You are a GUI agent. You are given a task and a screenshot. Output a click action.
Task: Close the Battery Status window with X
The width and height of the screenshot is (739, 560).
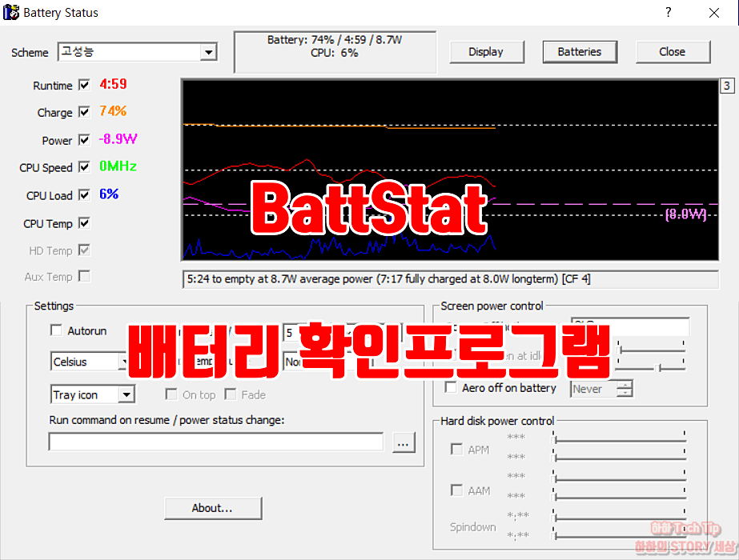714,13
